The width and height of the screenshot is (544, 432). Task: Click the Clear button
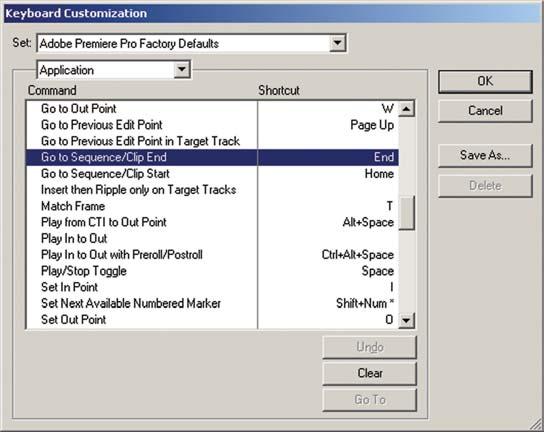[370, 373]
